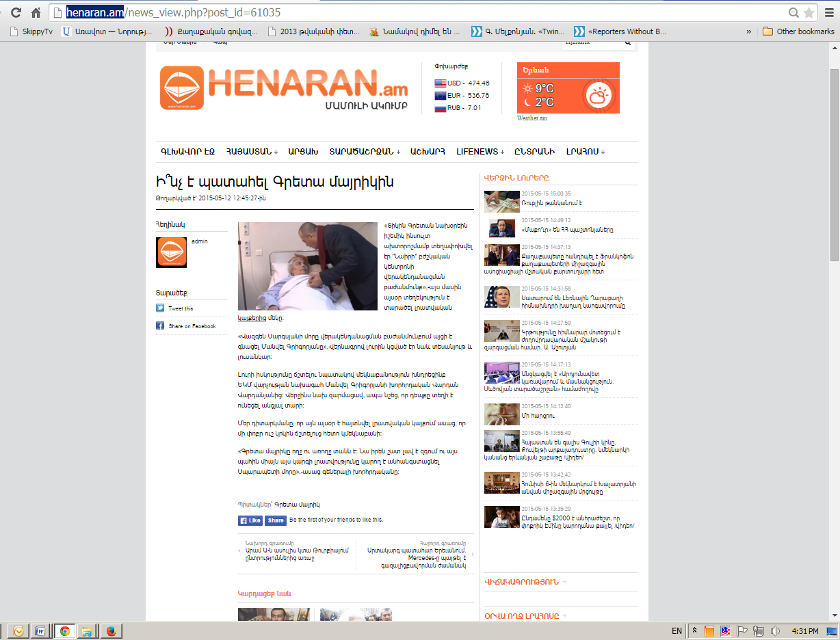840x640 pixels.
Task: Expand the ՀԱՅԱՍՏԱՆ navigation dropdown
Action: (252, 152)
